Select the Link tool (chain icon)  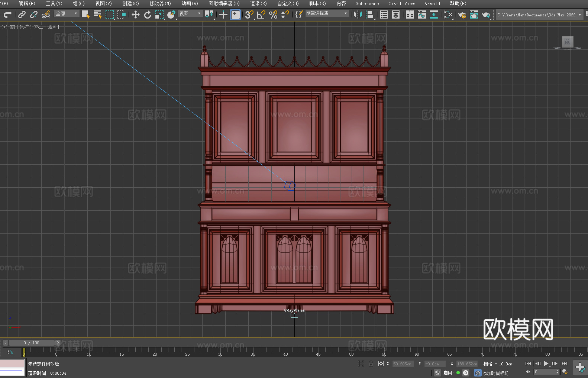point(22,14)
